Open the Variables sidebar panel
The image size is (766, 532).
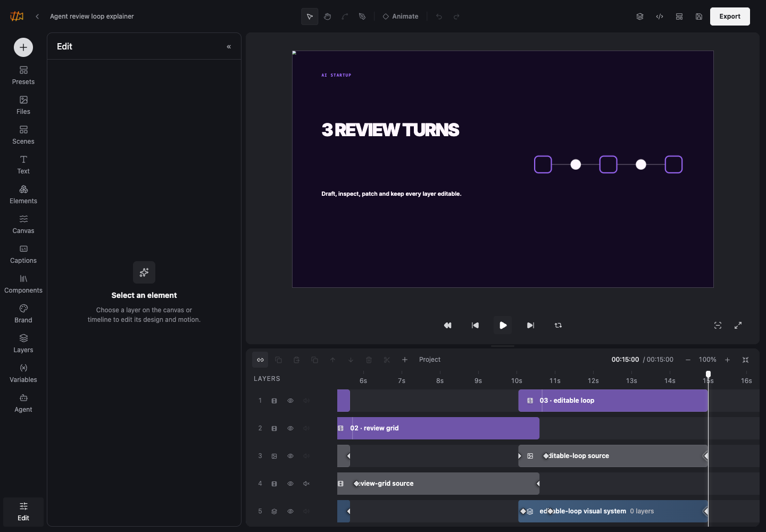coord(23,373)
